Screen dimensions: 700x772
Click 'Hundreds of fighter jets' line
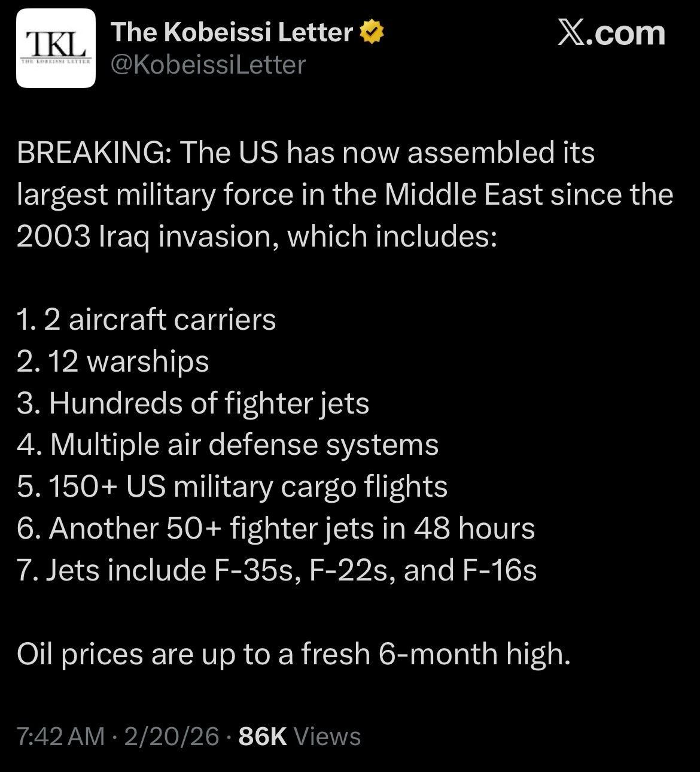tap(193, 404)
